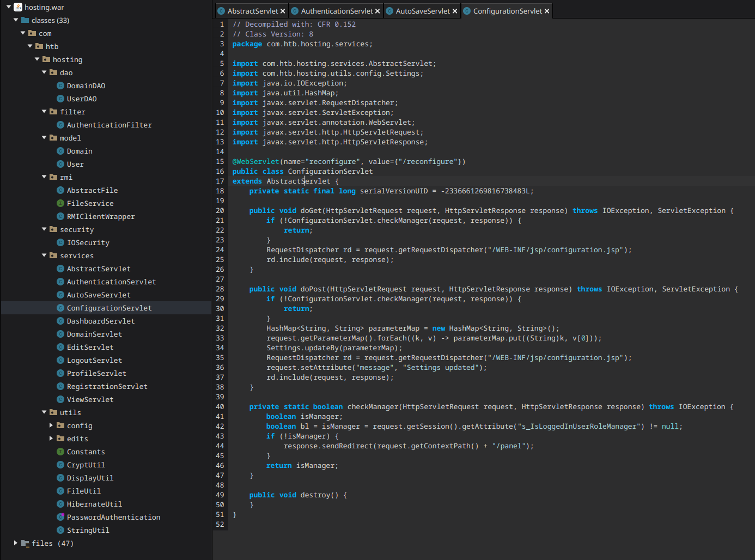Click the Constants interface icon
This screenshot has height=560, width=755.
tap(60, 452)
